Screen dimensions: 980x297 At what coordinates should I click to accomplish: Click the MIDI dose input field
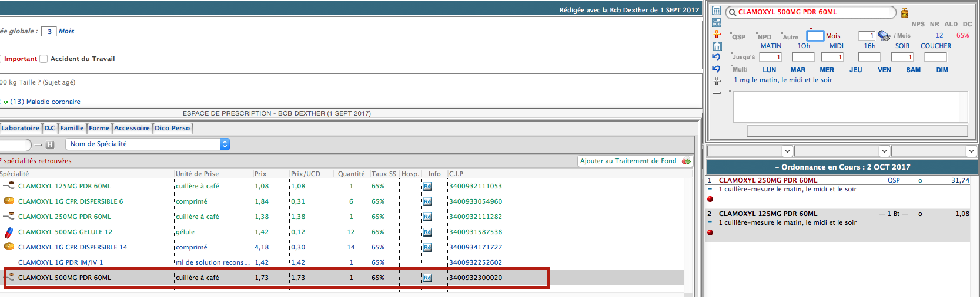tap(832, 57)
